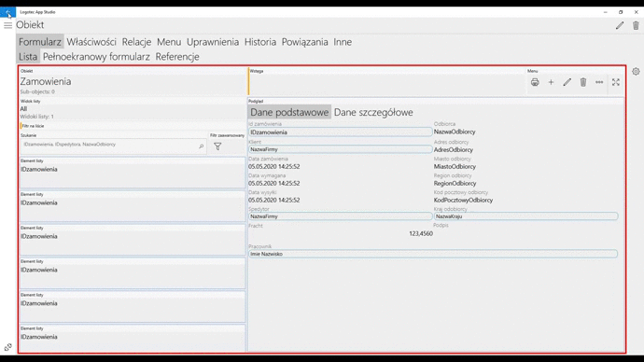Click the RegionOdbiorcy value
This screenshot has height=362, width=644.
(455, 184)
